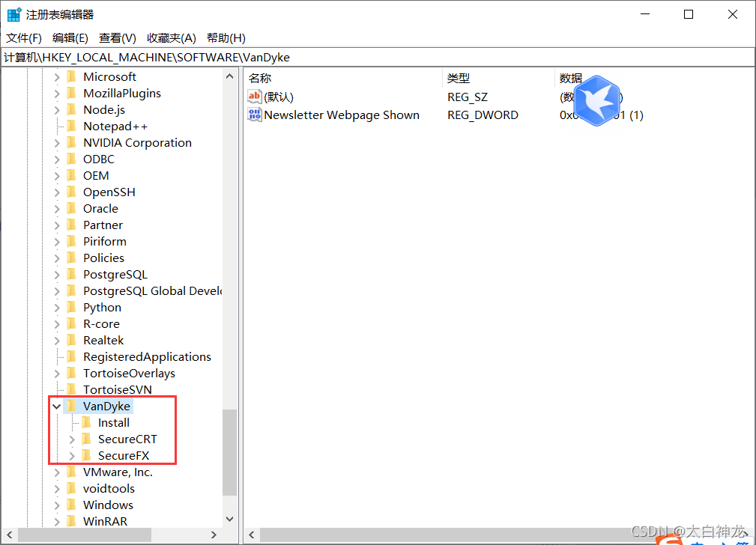Click the registry path address bar
This screenshot has height=545, width=756.
click(x=378, y=58)
